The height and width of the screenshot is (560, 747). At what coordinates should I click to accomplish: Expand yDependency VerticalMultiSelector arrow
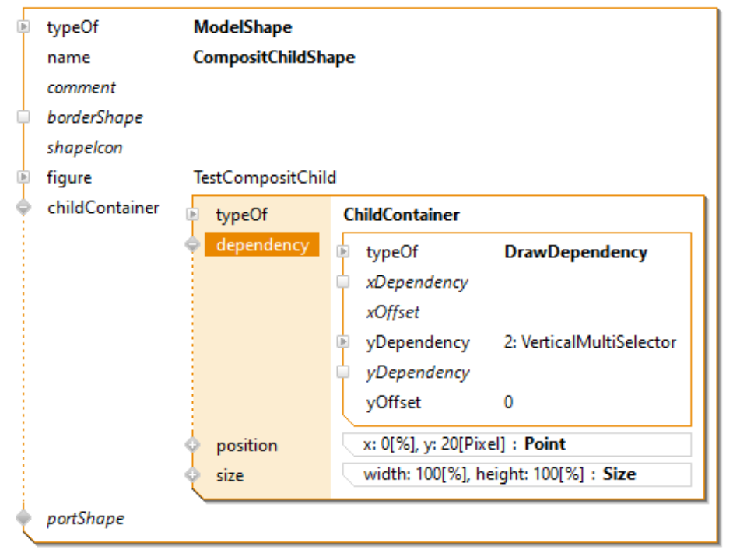[x=342, y=342]
